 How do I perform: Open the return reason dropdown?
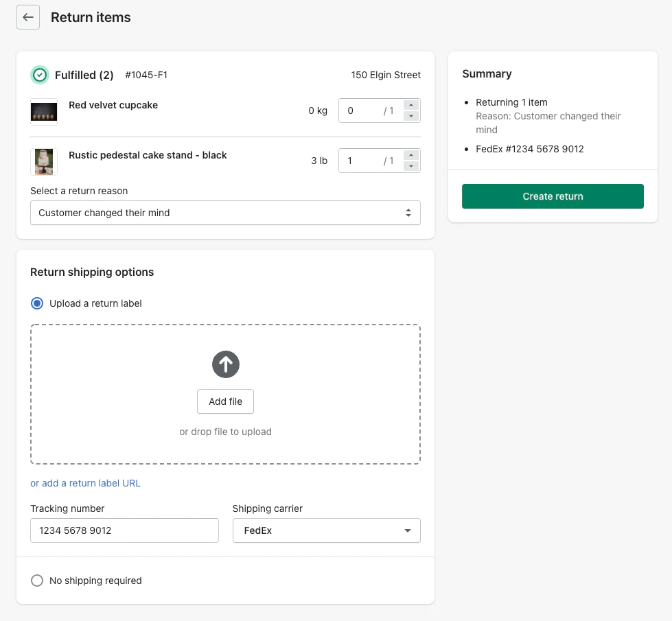coord(225,213)
